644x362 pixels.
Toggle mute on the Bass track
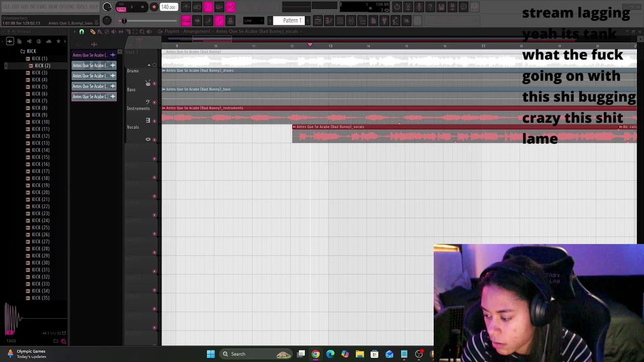154,102
